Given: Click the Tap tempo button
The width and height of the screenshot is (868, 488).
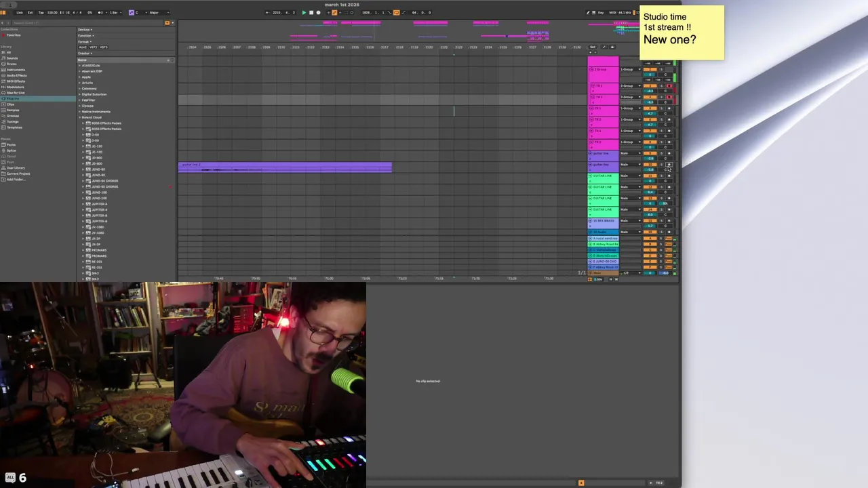Looking at the screenshot, I should pos(41,12).
